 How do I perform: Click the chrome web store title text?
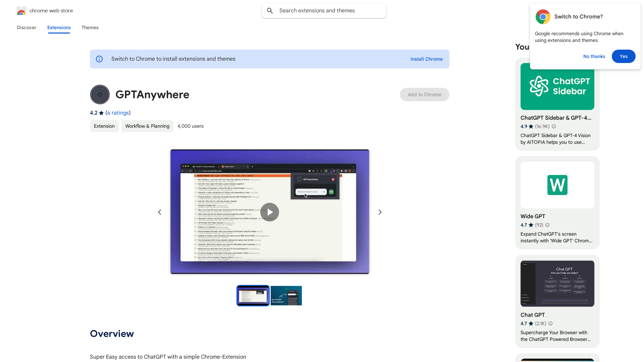(x=51, y=11)
